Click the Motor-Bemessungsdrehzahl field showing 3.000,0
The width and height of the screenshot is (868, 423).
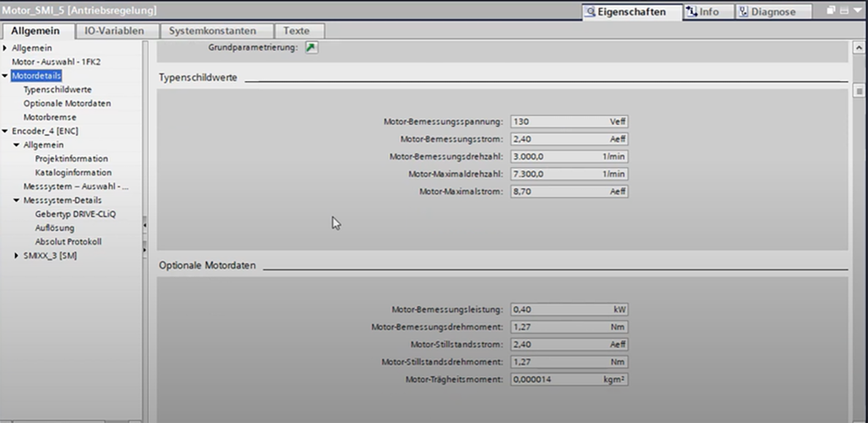(569, 156)
